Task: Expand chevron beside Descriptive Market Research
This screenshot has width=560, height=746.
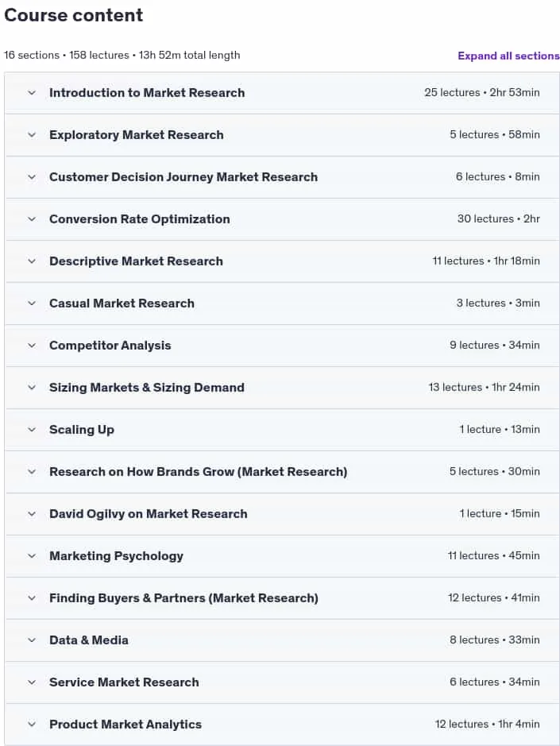Action: click(x=32, y=261)
